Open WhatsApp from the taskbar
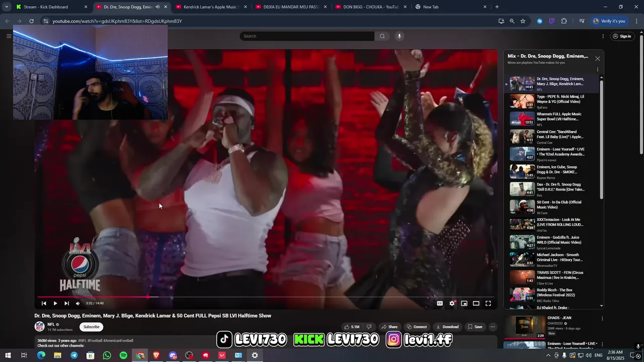 click(x=107, y=355)
